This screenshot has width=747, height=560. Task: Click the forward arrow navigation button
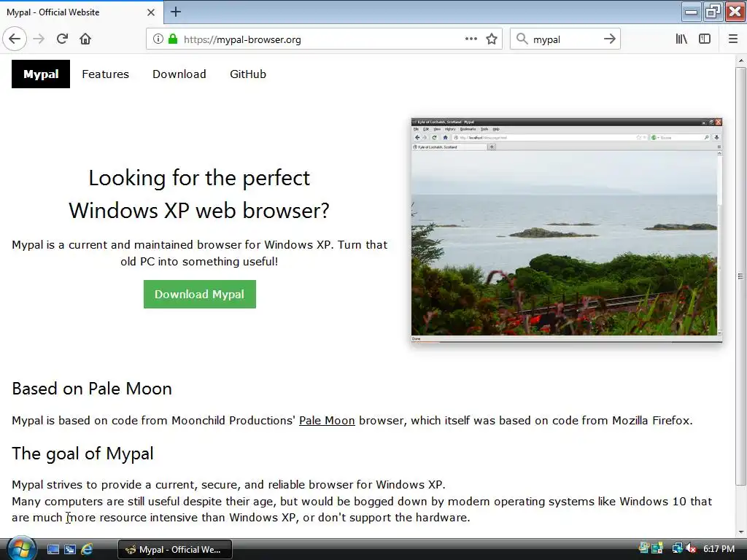(x=39, y=39)
